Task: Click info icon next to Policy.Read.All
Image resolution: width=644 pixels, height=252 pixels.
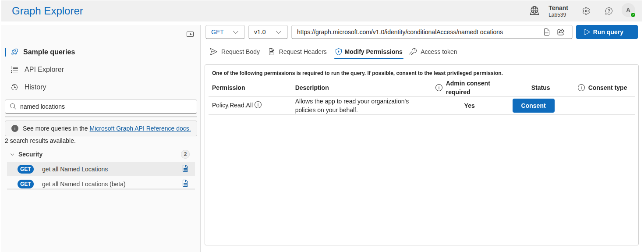Action: pos(258,105)
